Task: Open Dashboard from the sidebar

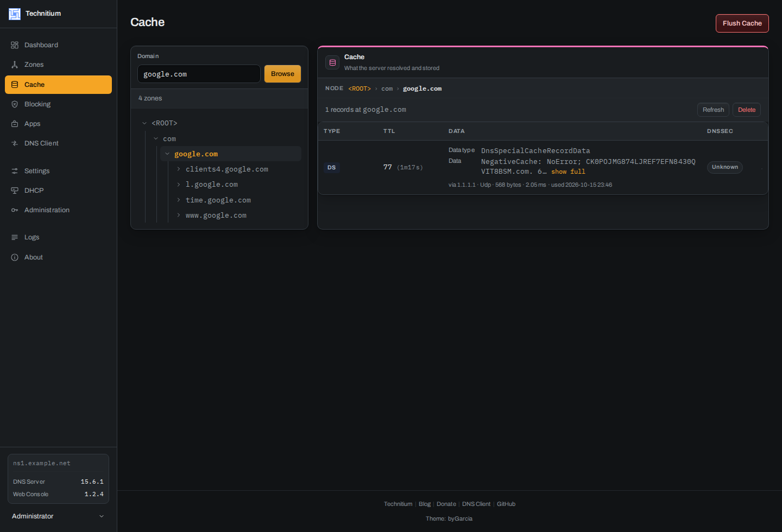Action: tap(58, 45)
